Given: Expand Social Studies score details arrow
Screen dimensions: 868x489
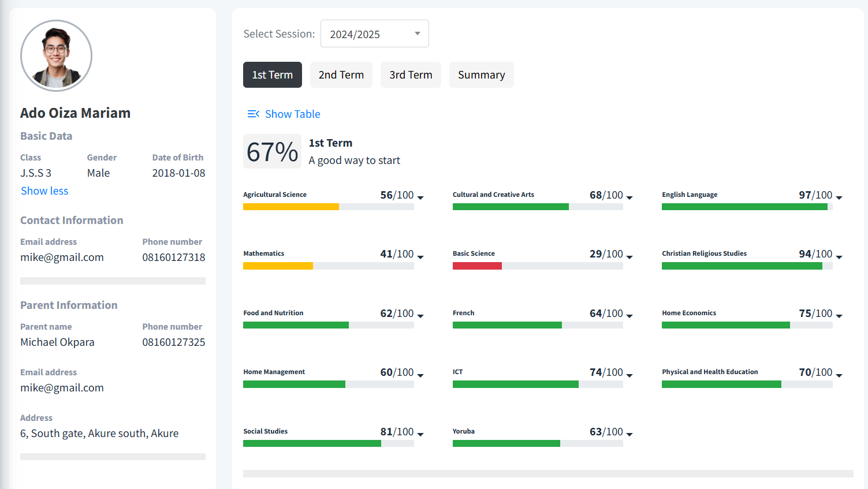Looking at the screenshot, I should click(420, 434).
